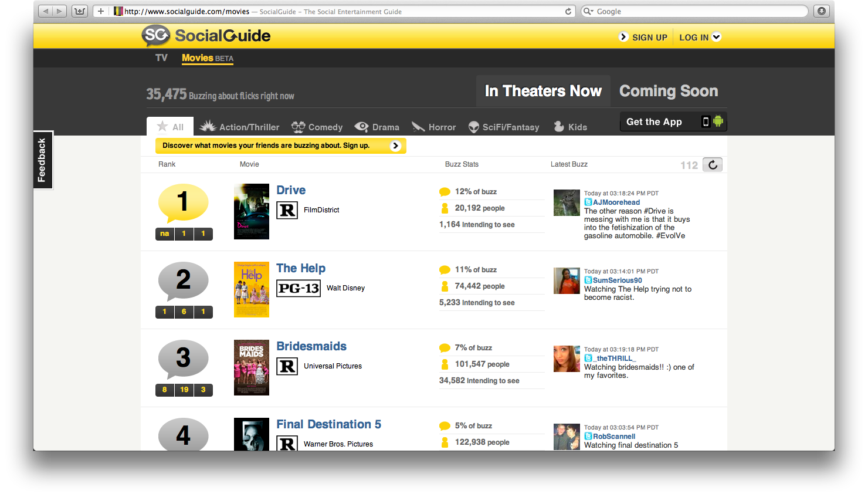This screenshot has height=497, width=868.
Task: Click the Android app icon
Action: tap(718, 121)
